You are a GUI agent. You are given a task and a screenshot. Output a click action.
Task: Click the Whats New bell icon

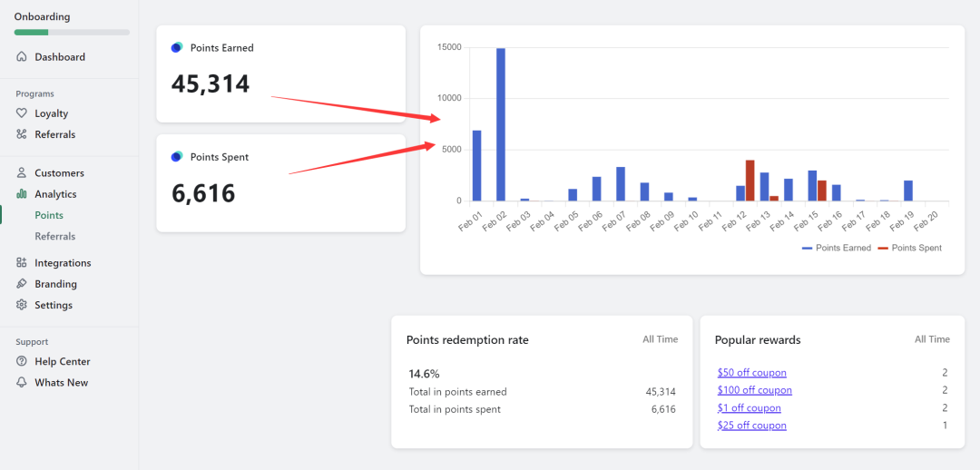point(22,383)
